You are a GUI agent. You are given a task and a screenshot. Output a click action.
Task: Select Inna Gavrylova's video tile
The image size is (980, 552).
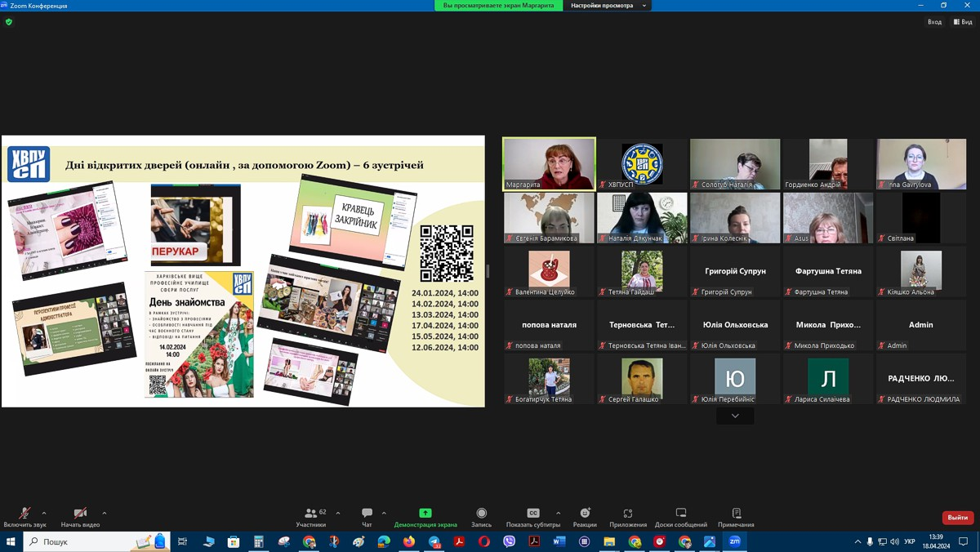pos(921,164)
